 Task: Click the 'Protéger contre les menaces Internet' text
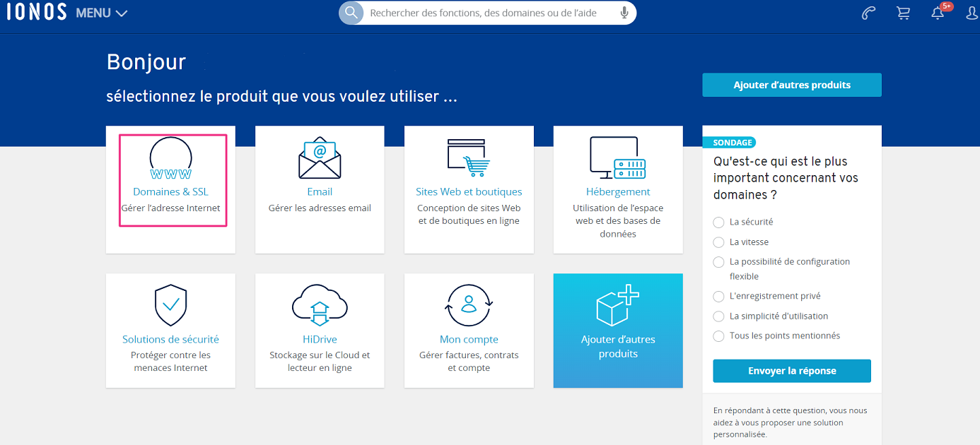170,361
